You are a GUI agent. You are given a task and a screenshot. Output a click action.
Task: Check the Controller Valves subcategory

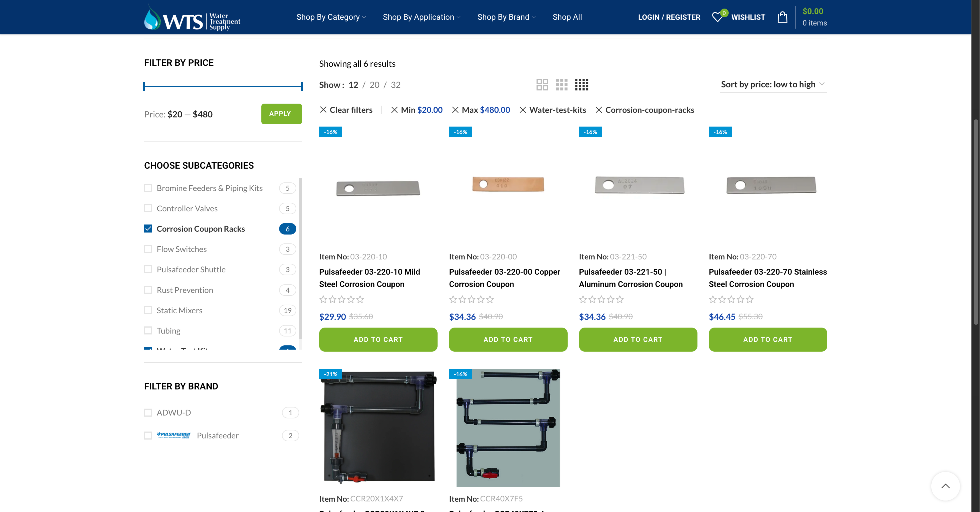click(x=148, y=208)
